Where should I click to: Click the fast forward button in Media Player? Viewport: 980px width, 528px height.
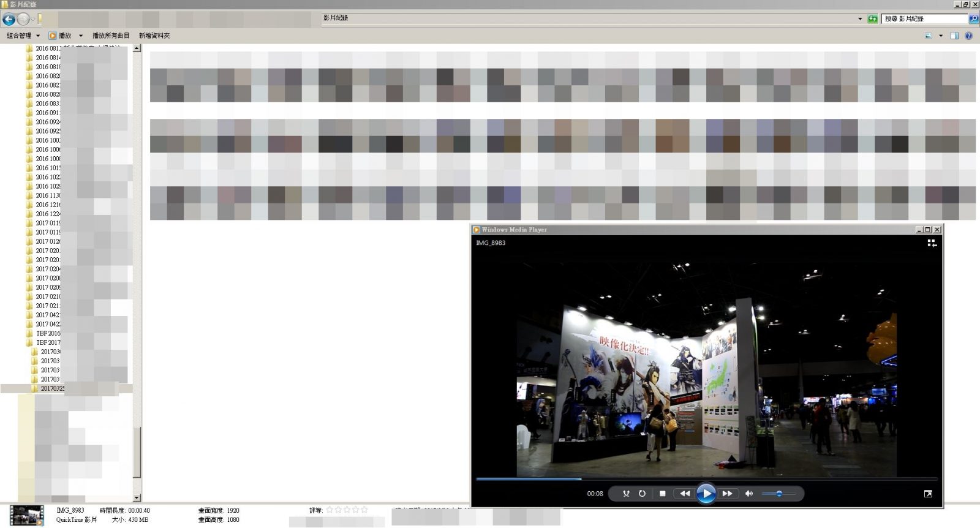tap(727, 493)
